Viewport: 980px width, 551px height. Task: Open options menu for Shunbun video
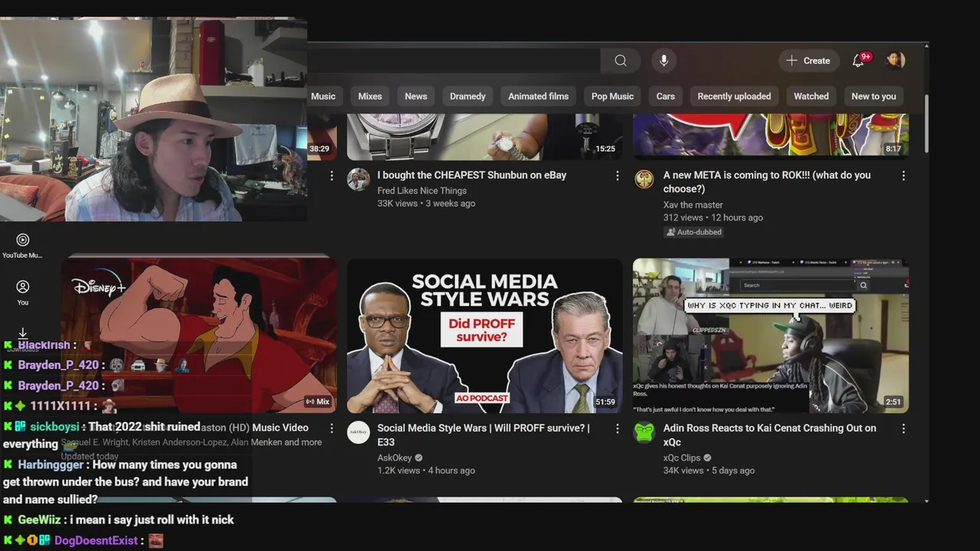point(617,176)
